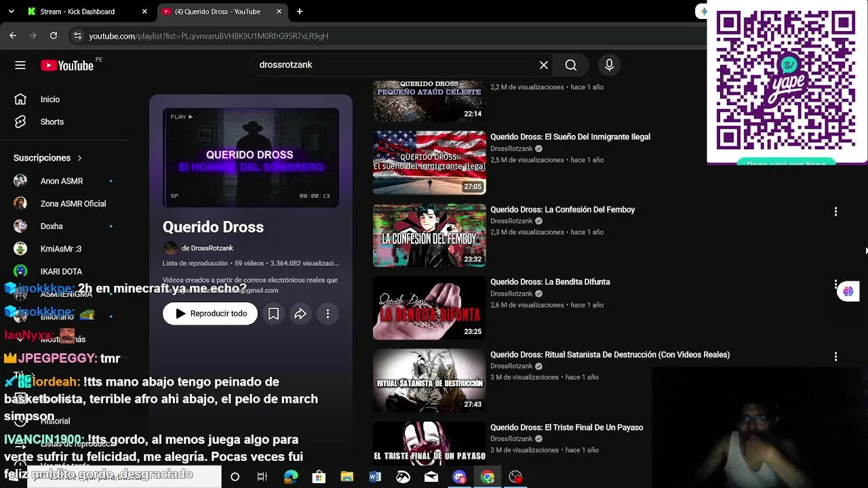
Task: Click the 'Querido Dross' playlist heading
Action: 213,227
